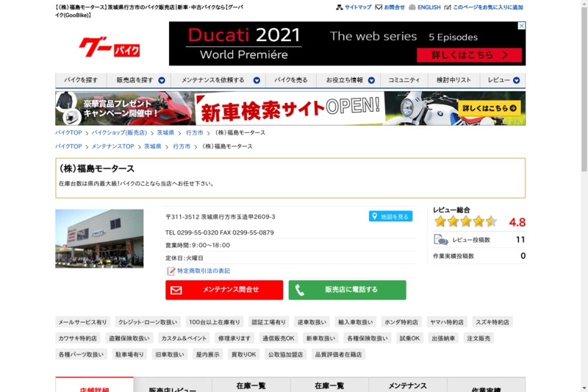Click the first-row 茨城県 breadcrumb

tap(165, 133)
